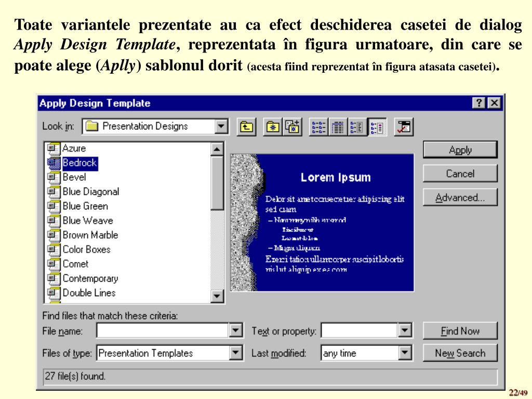This screenshot has width=532, height=399.
Task: Switch to Details view
Action: [x=338, y=127]
